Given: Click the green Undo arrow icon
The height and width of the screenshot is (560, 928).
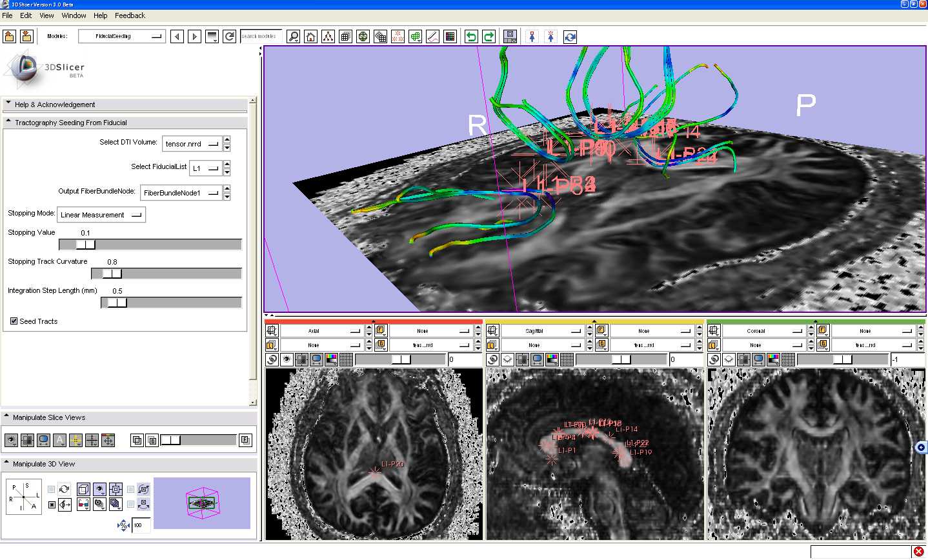Looking at the screenshot, I should (471, 37).
